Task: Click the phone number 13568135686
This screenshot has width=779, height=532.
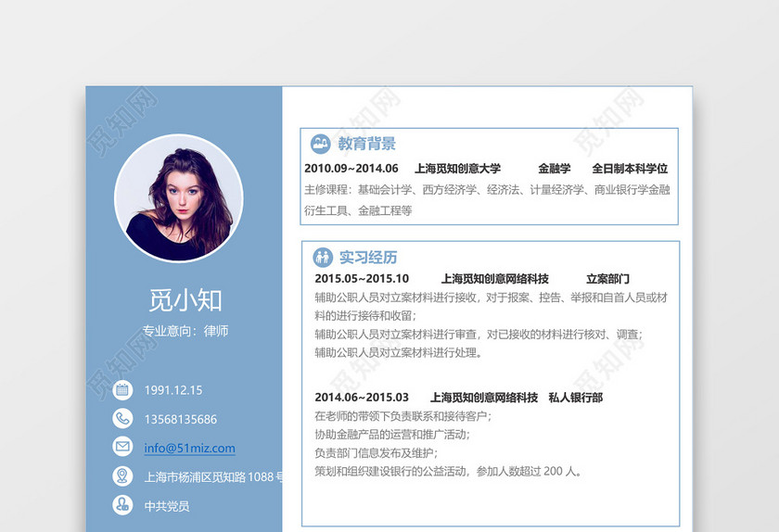Action: (x=180, y=419)
